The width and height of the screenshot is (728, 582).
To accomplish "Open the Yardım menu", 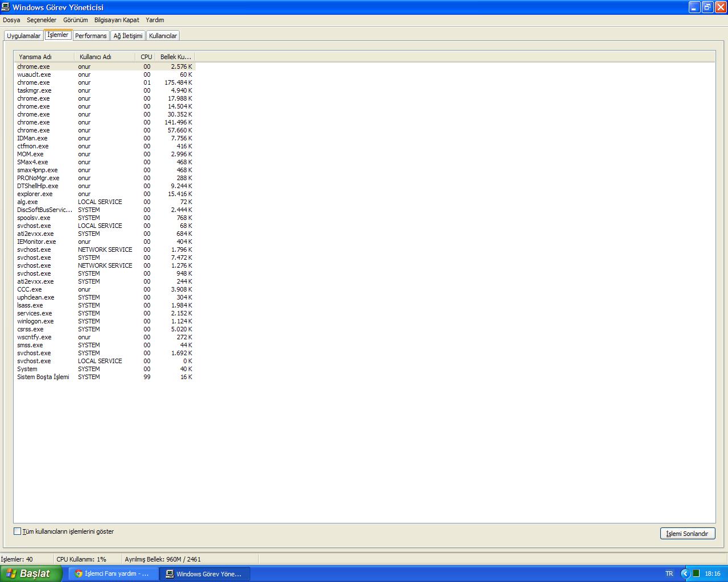I will pyautogui.click(x=155, y=20).
